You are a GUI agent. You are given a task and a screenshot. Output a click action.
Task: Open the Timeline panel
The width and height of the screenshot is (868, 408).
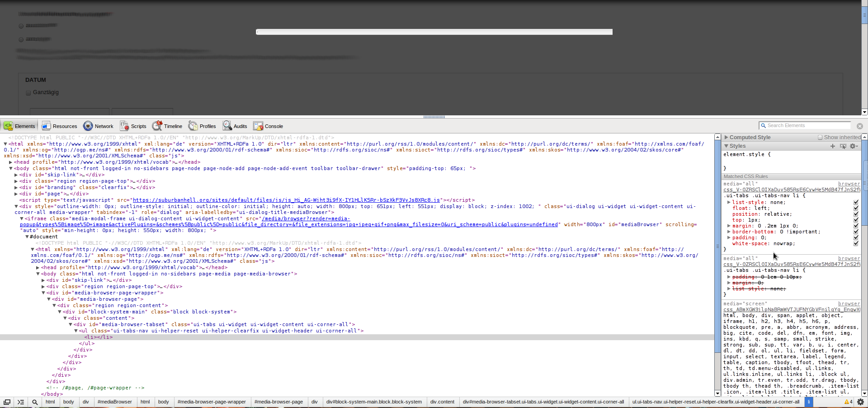[172, 126]
